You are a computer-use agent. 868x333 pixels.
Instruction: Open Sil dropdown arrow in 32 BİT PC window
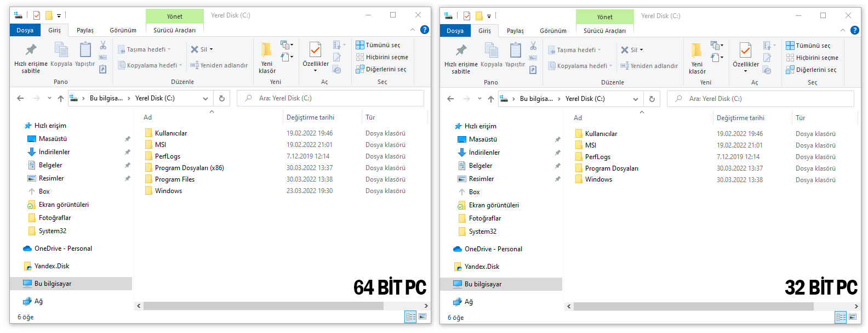coord(642,50)
